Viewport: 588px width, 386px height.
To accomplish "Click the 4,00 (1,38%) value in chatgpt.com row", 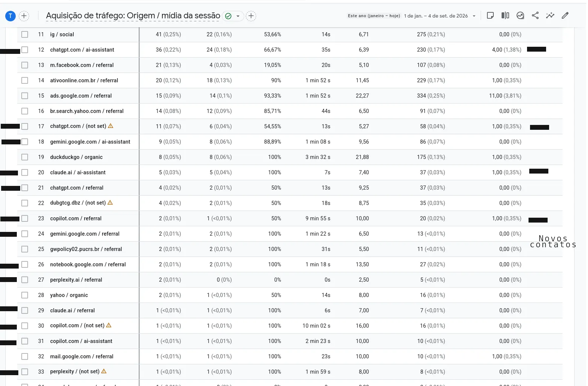I will [x=507, y=50].
